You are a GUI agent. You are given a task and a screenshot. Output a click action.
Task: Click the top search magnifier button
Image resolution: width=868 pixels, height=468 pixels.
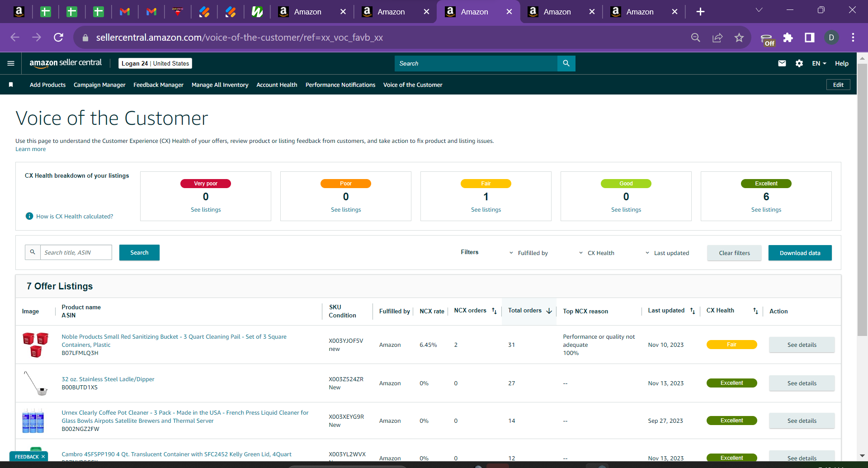click(x=566, y=63)
